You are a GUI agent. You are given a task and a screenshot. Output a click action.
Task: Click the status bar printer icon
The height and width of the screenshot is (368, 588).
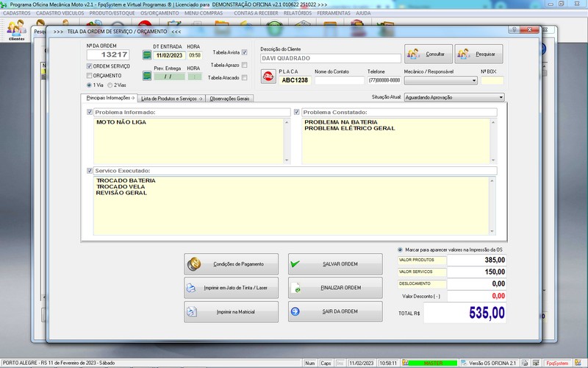click(x=525, y=363)
